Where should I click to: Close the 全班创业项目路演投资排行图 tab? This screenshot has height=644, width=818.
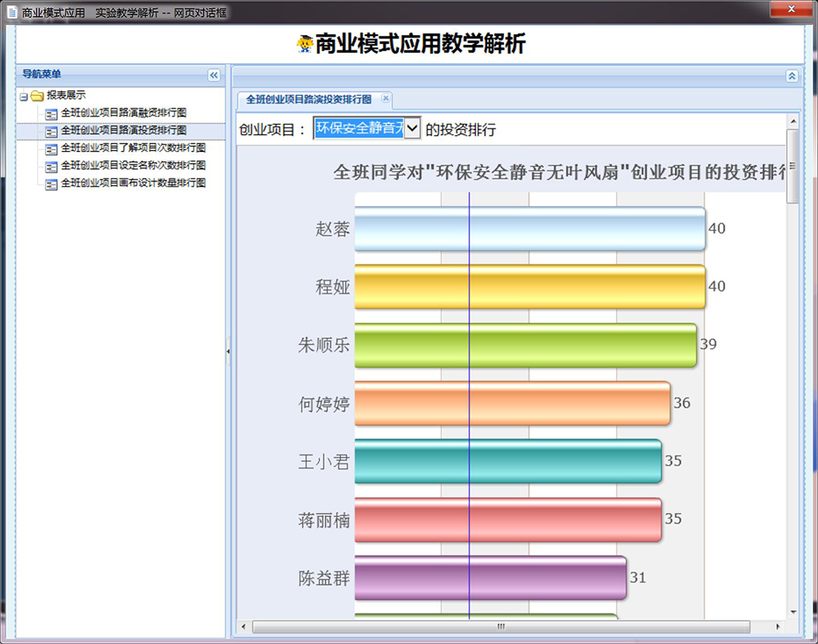click(385, 99)
